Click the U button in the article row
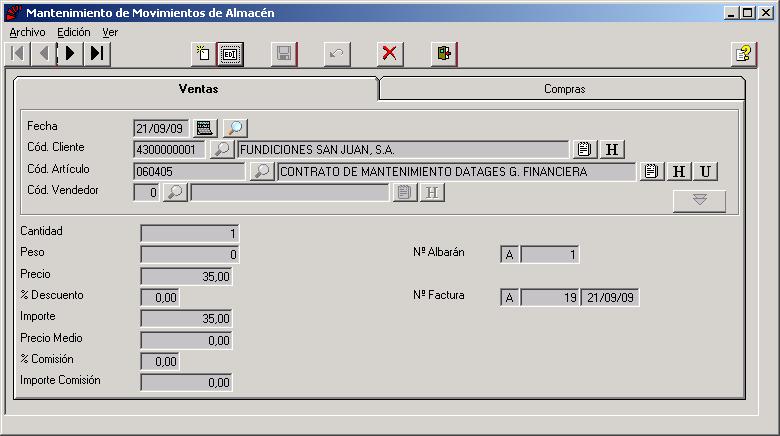The image size is (780, 436). [x=705, y=171]
